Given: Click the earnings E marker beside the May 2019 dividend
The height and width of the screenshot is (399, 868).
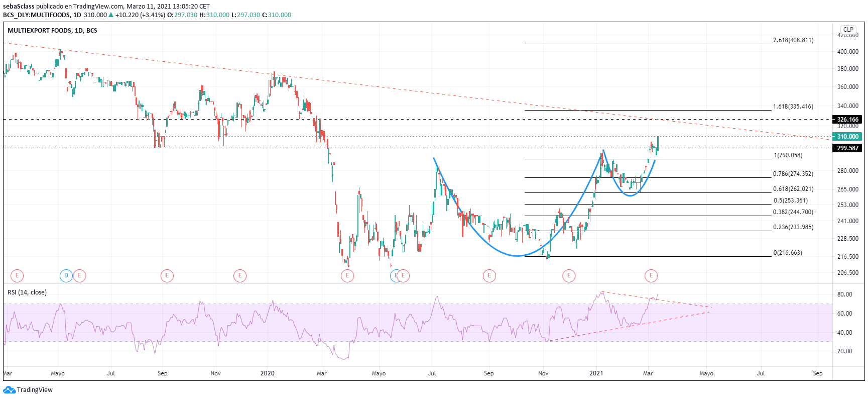Looking at the screenshot, I should coord(79,275).
